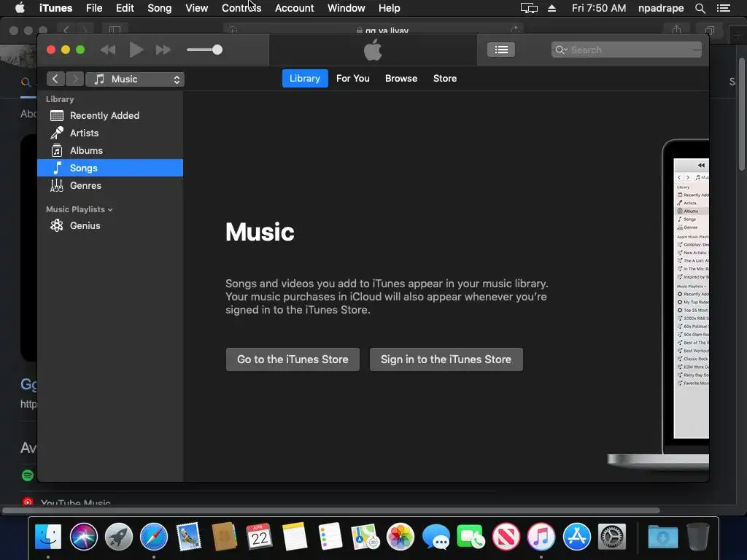Adjust the iTunes volume slider
The image size is (747, 560).
(x=204, y=50)
